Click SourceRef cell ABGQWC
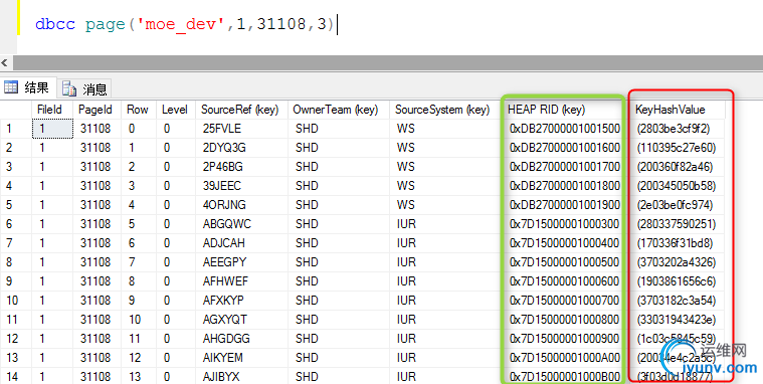Screen dimensions: 763x384 [241, 224]
